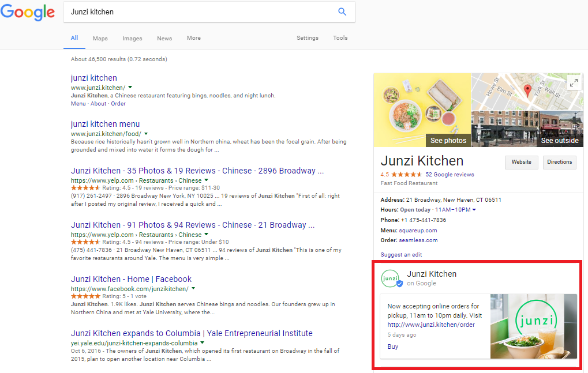Click the Junzi post image thumbnail
This screenshot has width=588, height=373.
[534, 326]
